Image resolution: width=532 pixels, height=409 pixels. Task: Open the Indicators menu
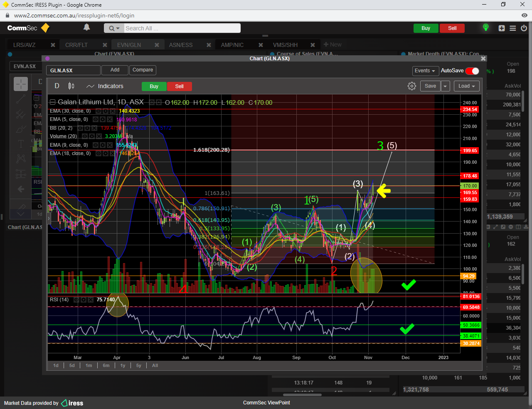point(105,86)
